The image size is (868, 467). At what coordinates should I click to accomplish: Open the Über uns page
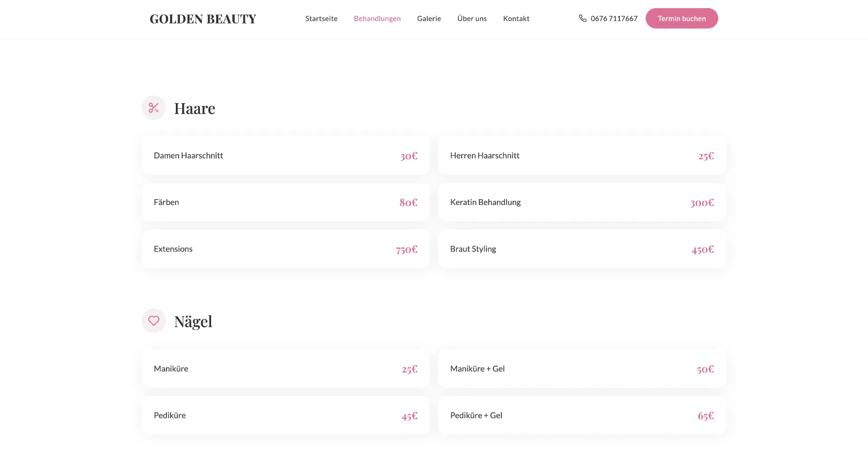click(x=472, y=19)
